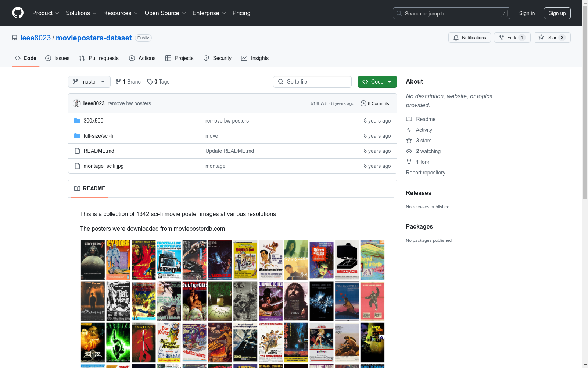Click the fork count badge 1
The image size is (588, 368).
pos(522,38)
